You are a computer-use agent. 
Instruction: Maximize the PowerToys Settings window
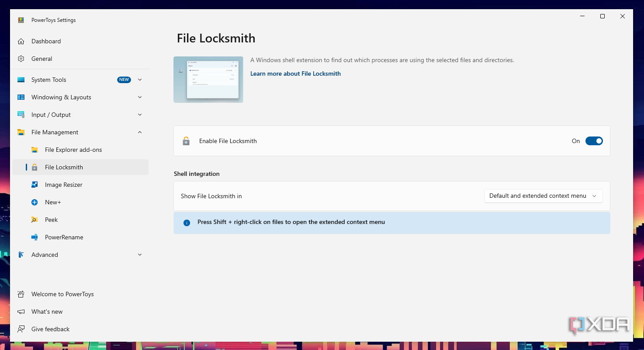click(x=602, y=16)
